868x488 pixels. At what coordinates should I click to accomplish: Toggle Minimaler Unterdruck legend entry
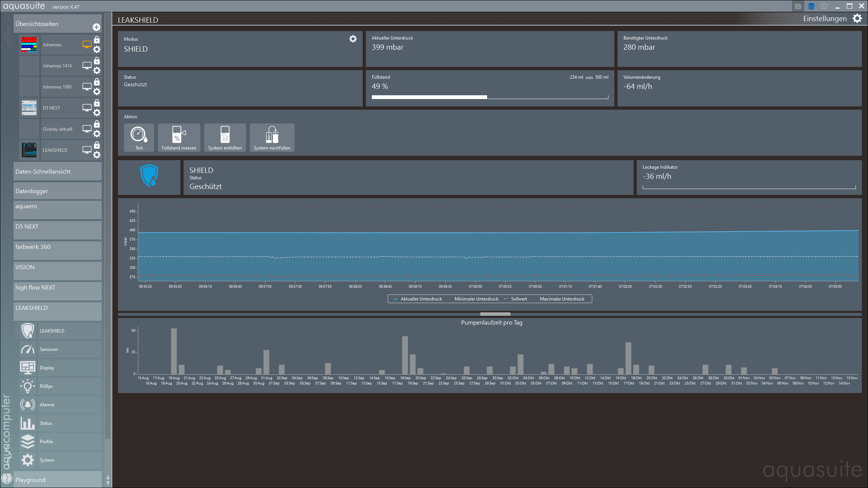pos(473,299)
